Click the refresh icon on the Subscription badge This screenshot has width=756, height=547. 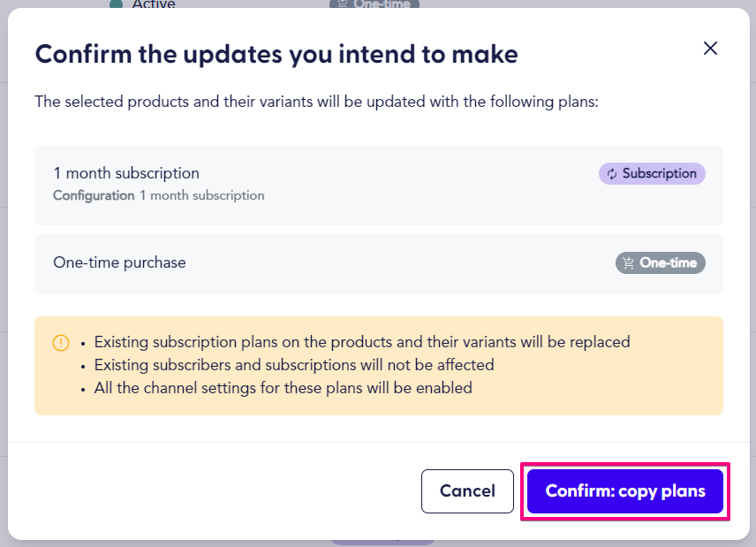point(613,173)
